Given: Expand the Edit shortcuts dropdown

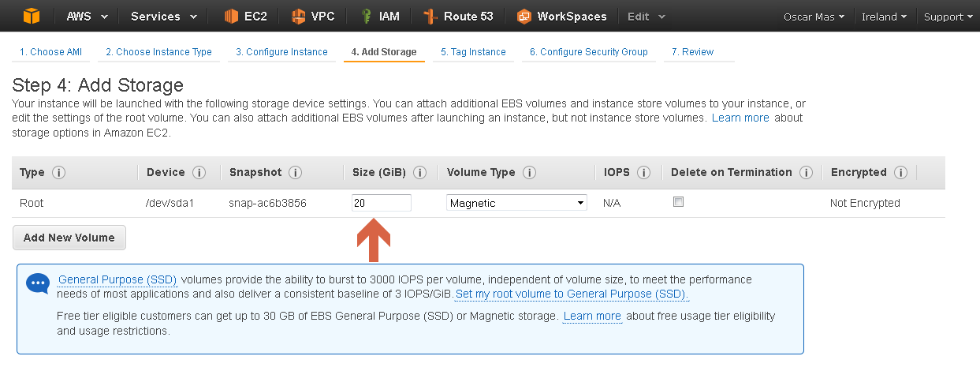Looking at the screenshot, I should (647, 16).
